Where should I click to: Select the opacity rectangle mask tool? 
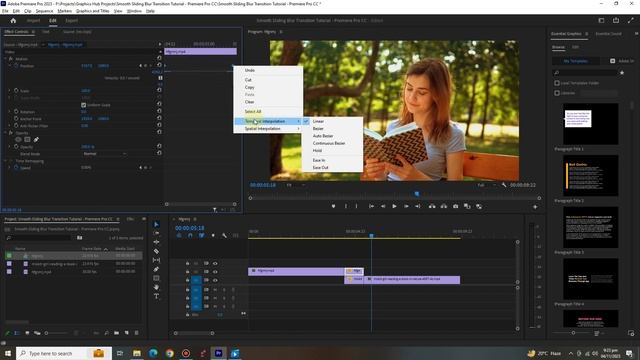[x=27, y=140]
